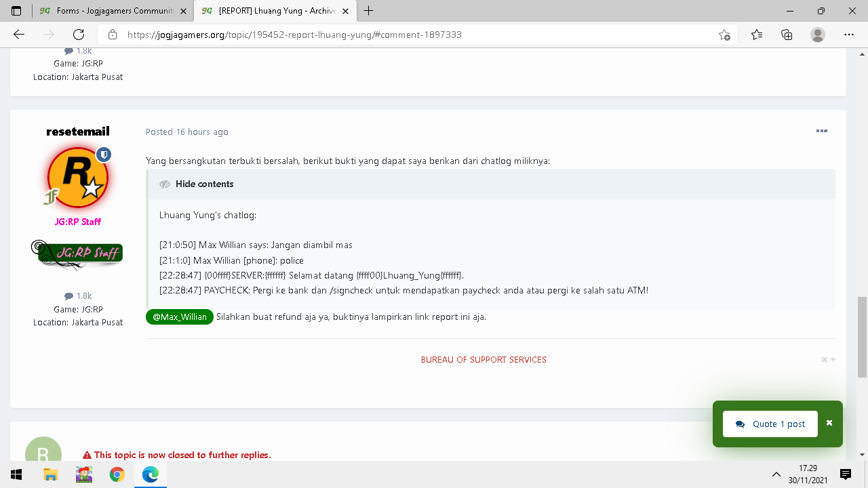Click the Location: Jakarta Pusat text below Game: JG:RP Staff banner
868x488 pixels.
78,323
